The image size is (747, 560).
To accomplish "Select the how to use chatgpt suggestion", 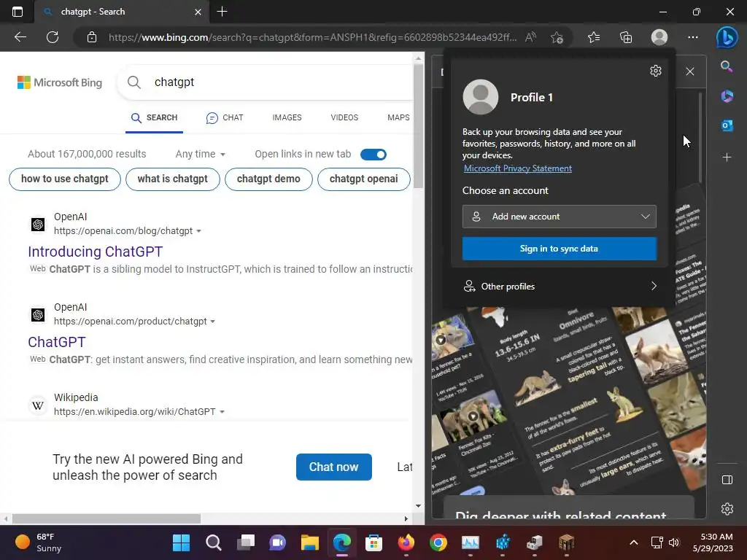I will coord(65,179).
